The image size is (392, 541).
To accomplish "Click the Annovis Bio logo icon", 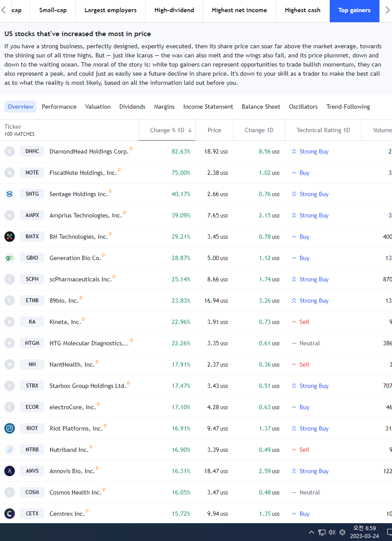I will click(x=10, y=471).
